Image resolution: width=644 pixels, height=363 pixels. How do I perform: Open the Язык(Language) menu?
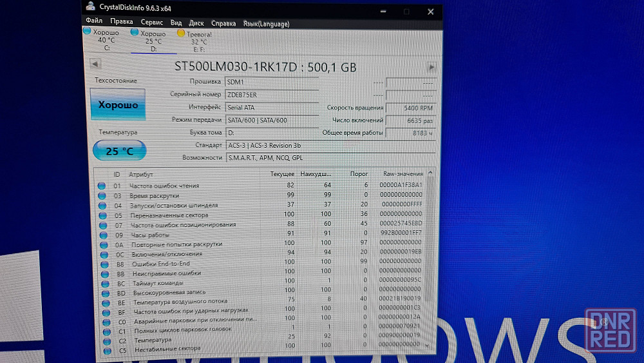point(266,24)
